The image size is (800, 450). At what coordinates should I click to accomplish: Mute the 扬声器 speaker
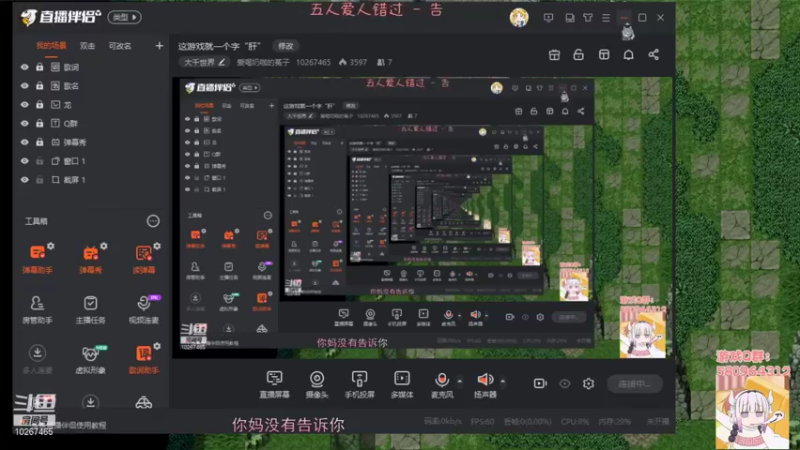pyautogui.click(x=485, y=384)
